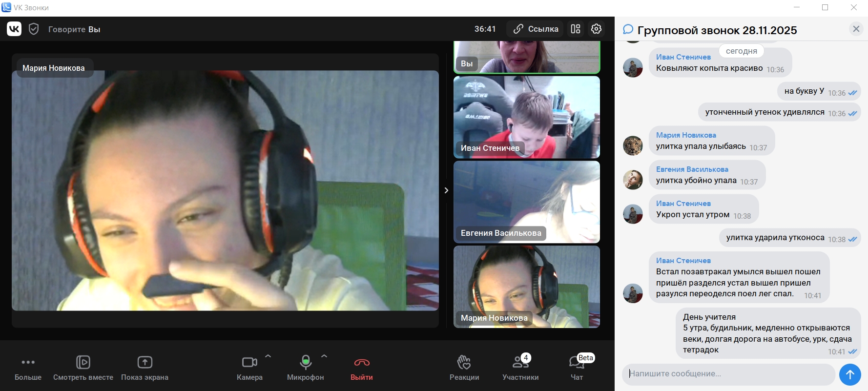
Task: Toggle the camera on or off
Action: point(249,367)
